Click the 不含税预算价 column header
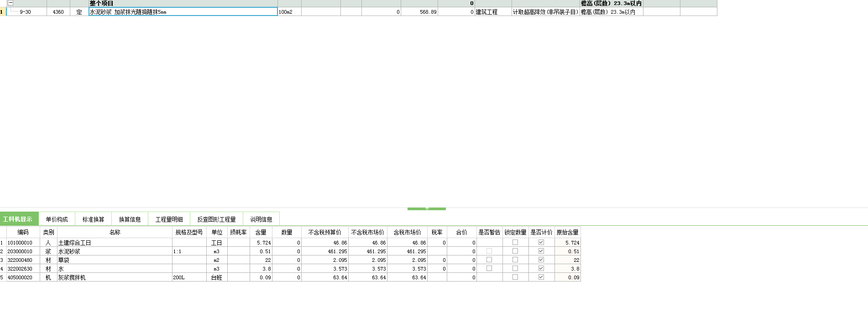 pos(324,232)
